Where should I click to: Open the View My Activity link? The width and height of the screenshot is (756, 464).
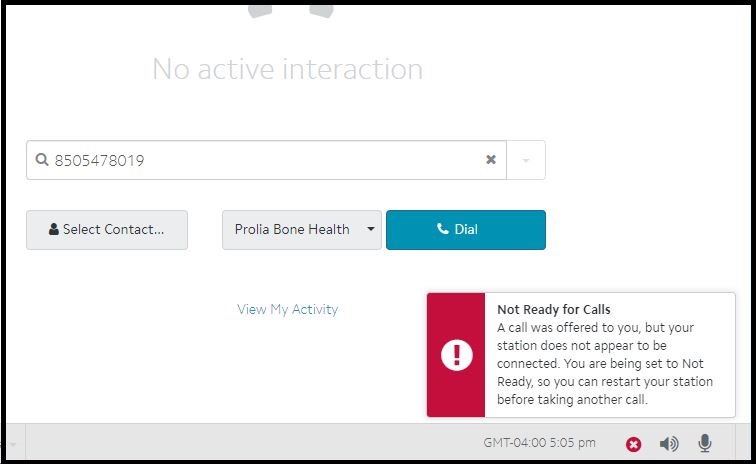pyautogui.click(x=287, y=309)
